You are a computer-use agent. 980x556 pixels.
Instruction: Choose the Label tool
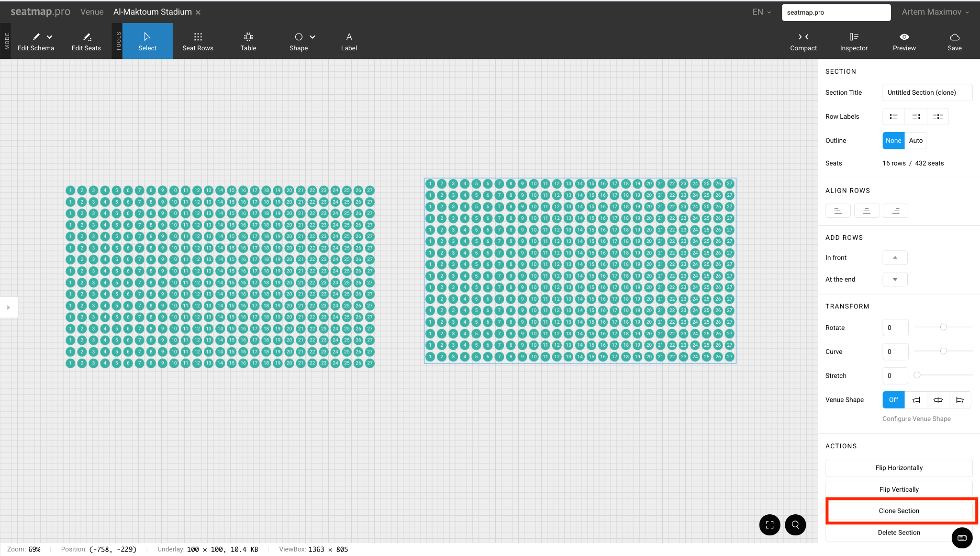click(349, 41)
